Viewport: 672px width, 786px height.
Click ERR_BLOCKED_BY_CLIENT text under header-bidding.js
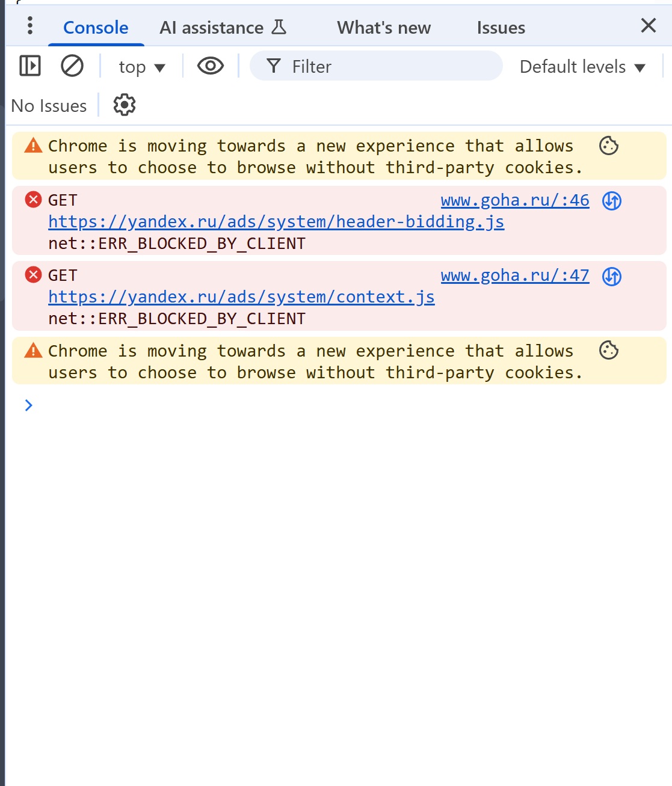pyautogui.click(x=177, y=244)
